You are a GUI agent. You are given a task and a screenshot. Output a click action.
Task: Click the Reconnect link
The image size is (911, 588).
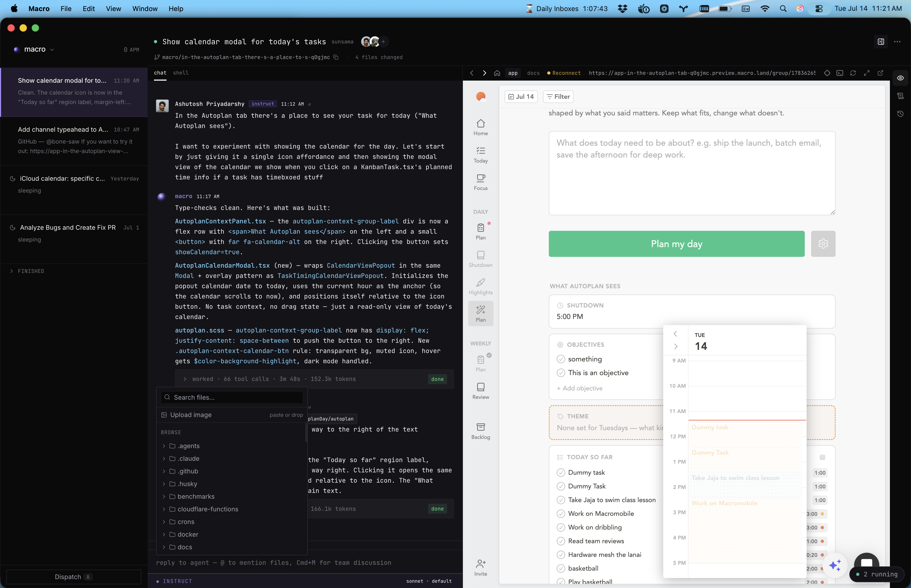(x=564, y=73)
